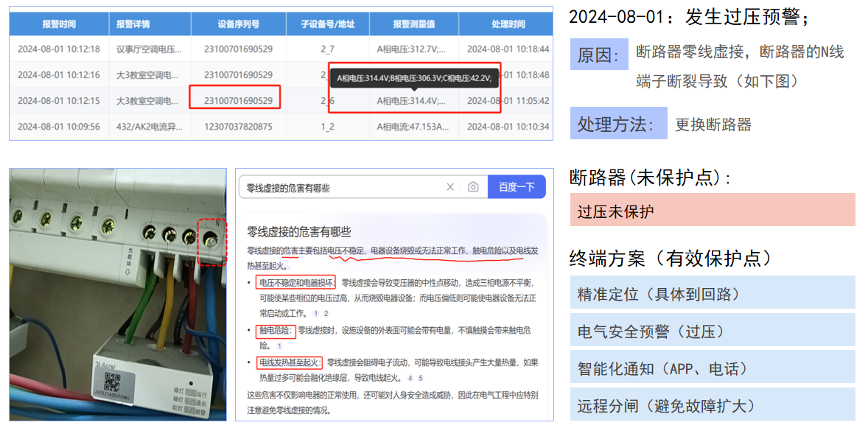Image resolution: width=868 pixels, height=428 pixels.
Task: Click handling time 2024-08-01 11:05:42
Action: (508, 101)
